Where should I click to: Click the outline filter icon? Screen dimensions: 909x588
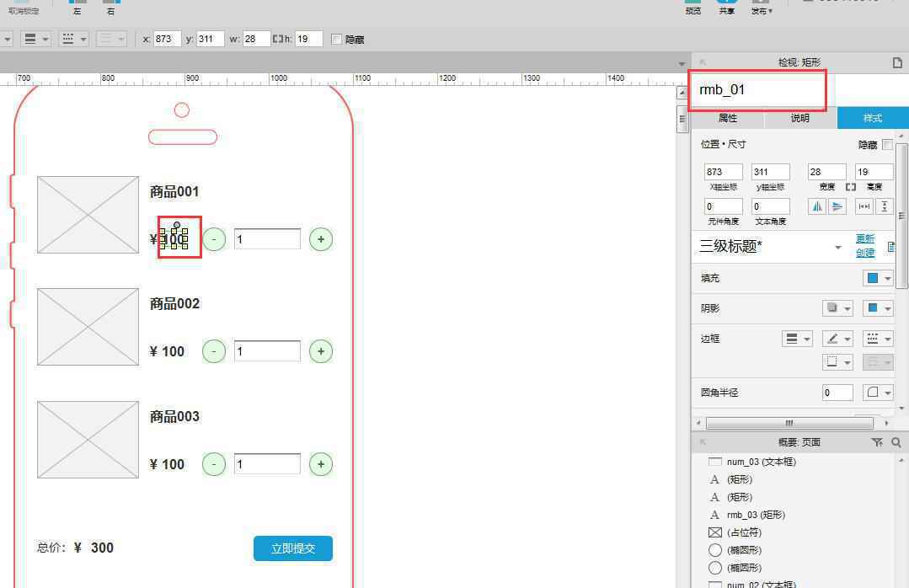click(876, 442)
